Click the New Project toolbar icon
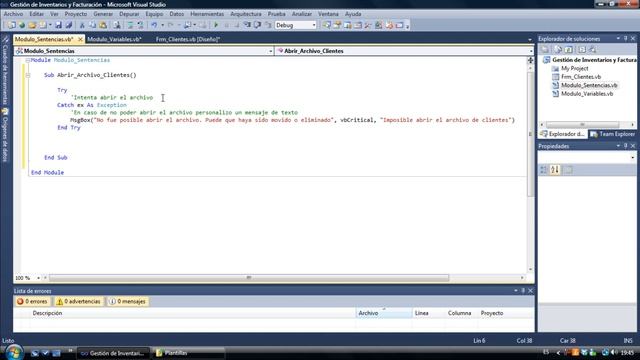This screenshot has width=640, height=360. click(11, 25)
